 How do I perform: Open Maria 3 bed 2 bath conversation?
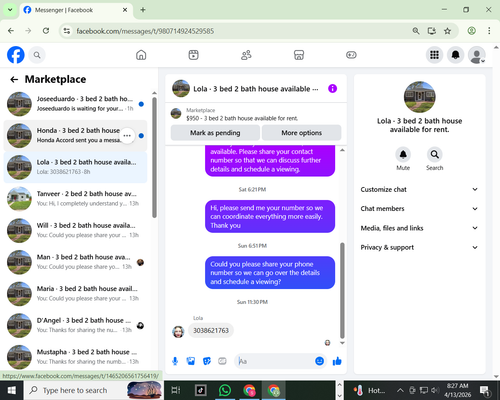coord(75,294)
